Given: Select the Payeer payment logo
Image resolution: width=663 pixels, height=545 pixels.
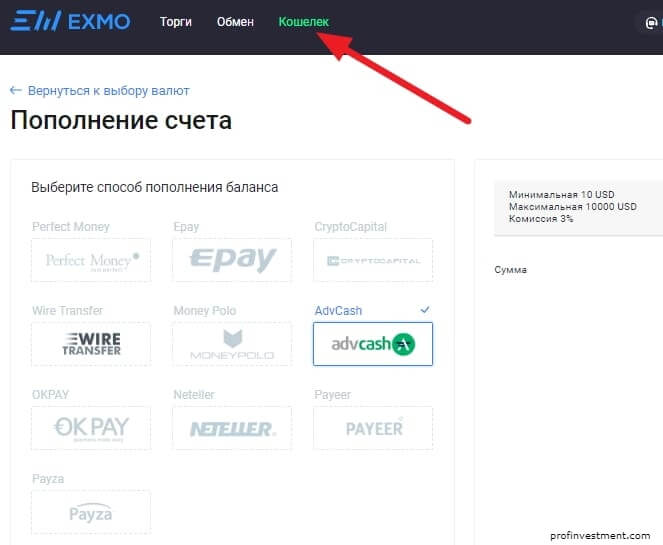Looking at the screenshot, I should 373,428.
